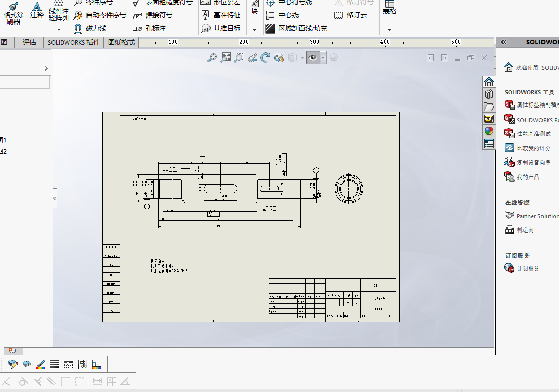Toggle the Hide/Show Items eye button
Viewport: 559px width, 392px height.
point(313,58)
